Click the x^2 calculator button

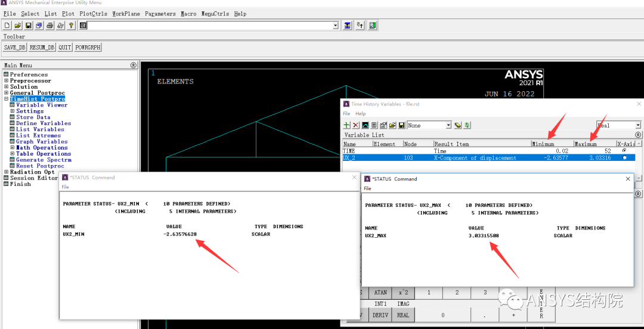coord(403,293)
